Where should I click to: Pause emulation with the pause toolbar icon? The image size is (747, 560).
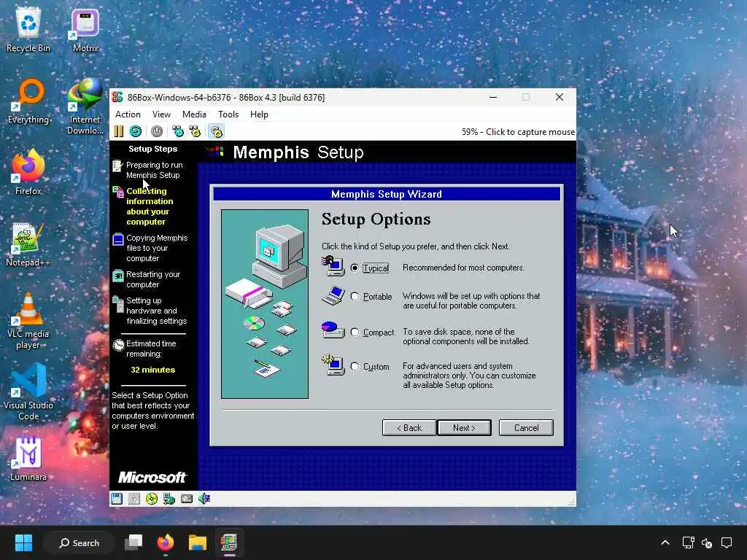[119, 131]
